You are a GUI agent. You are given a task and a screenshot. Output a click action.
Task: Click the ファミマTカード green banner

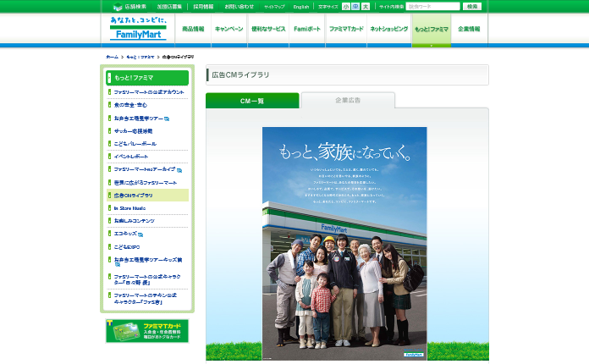coord(147,331)
